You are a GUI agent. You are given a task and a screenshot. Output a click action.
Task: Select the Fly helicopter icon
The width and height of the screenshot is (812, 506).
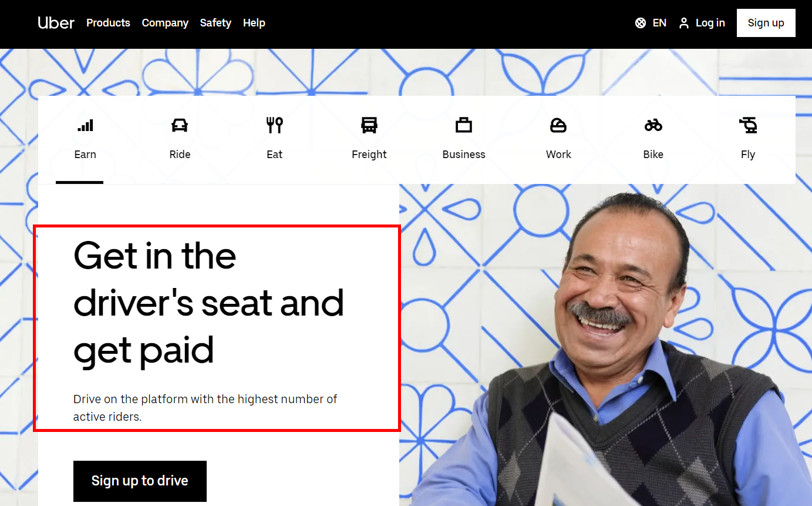[x=748, y=125]
